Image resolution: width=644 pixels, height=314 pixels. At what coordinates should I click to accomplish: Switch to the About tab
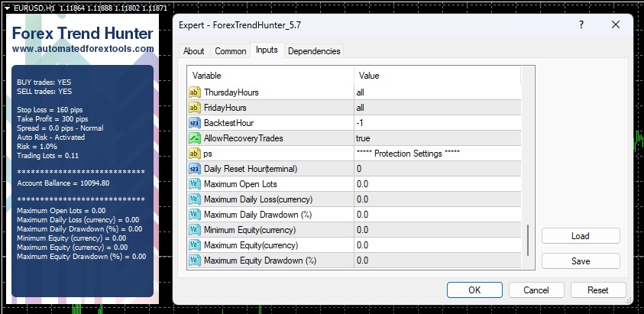[x=194, y=51]
